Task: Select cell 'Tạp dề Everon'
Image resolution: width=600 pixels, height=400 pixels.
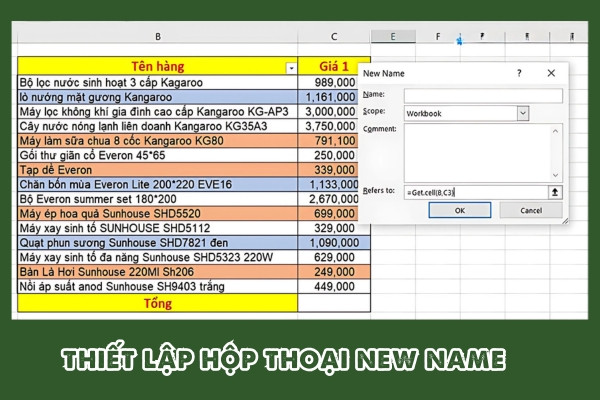Action: (x=158, y=170)
